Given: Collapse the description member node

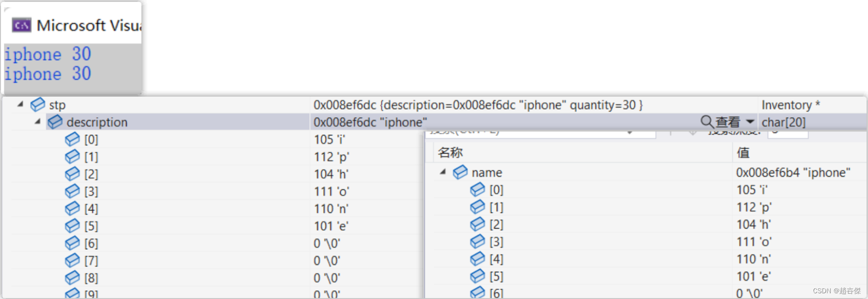Looking at the screenshot, I should point(37,122).
